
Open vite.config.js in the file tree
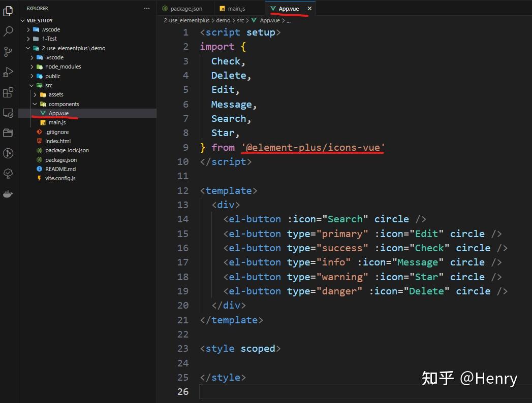point(60,178)
